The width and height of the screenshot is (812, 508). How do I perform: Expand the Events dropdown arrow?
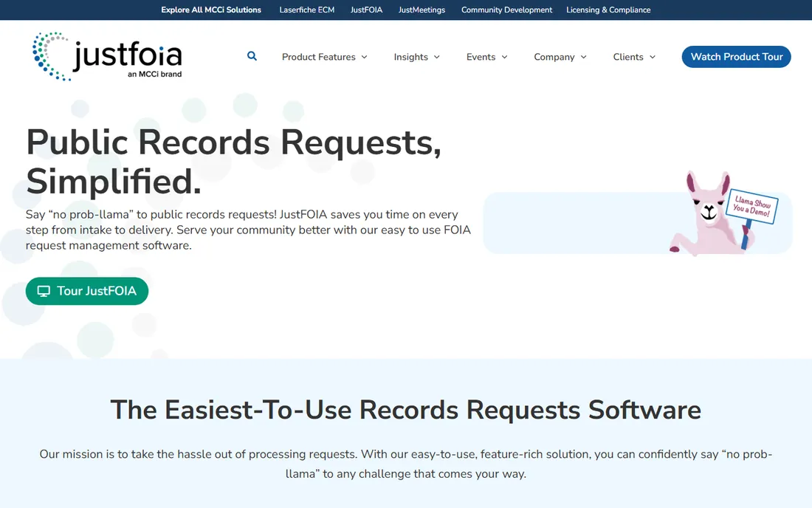[504, 57]
